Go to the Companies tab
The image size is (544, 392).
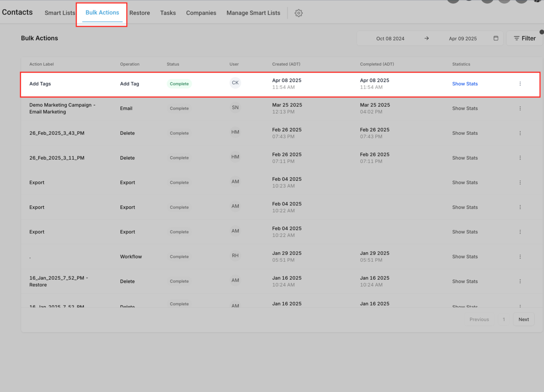(x=201, y=13)
